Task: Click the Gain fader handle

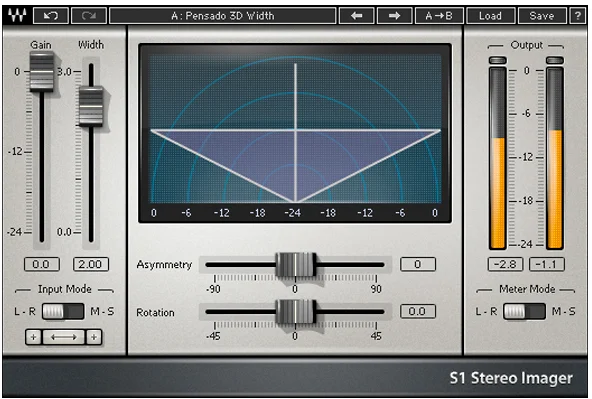Action: pyautogui.click(x=42, y=71)
